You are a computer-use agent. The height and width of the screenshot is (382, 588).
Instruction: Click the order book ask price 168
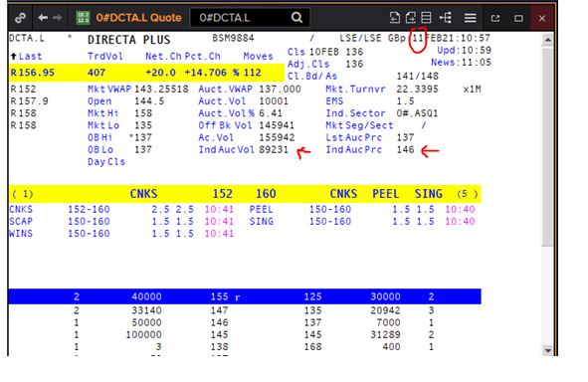[312, 347]
